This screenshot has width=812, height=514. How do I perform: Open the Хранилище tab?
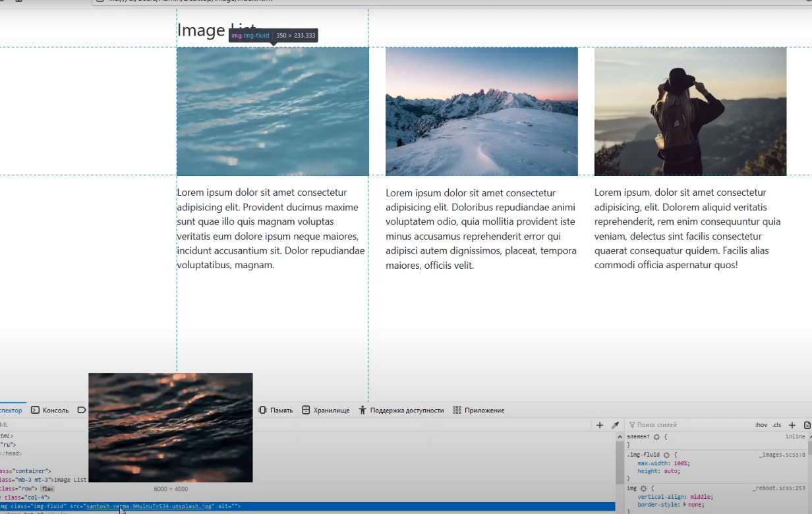326,410
